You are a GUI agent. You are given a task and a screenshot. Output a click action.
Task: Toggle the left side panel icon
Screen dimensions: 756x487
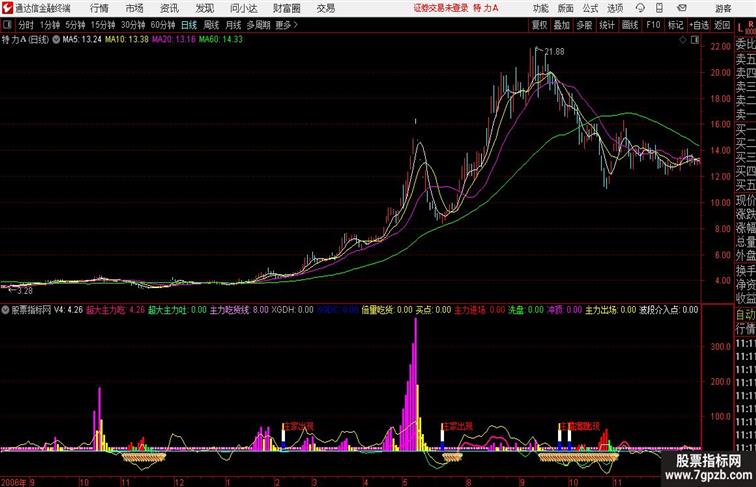7,25
